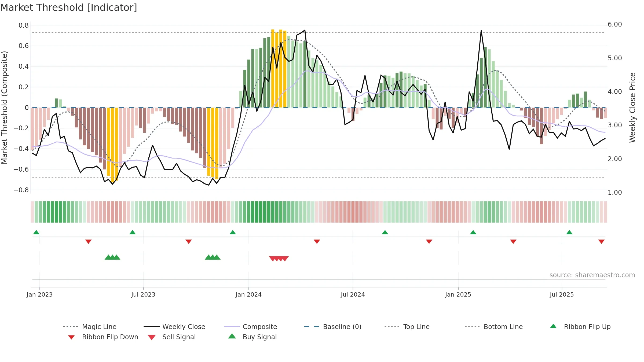Click the Jan 2025 x-axis label
644x362 pixels.
458,294
